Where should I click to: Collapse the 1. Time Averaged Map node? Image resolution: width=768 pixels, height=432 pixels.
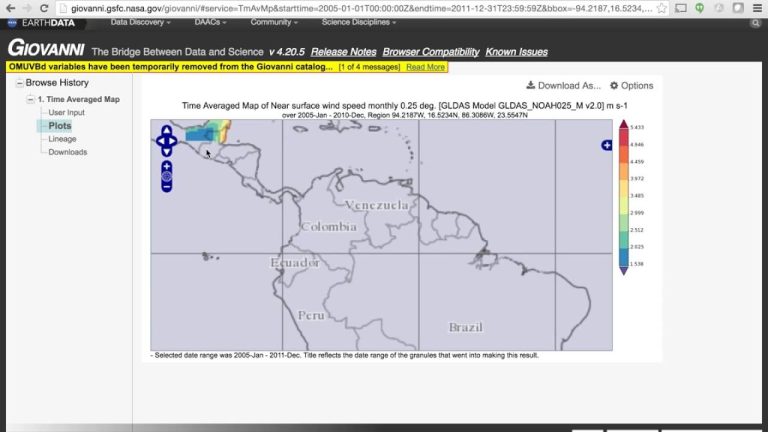tap(30, 99)
